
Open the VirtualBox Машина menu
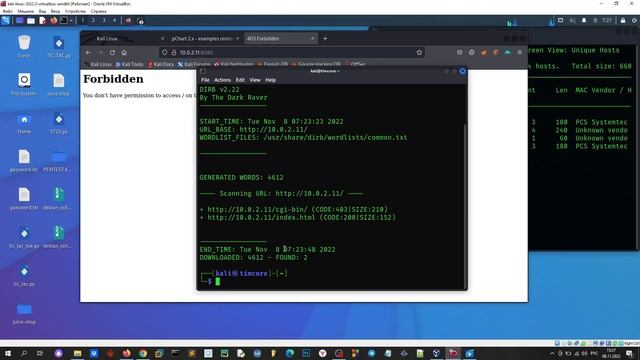point(26,11)
